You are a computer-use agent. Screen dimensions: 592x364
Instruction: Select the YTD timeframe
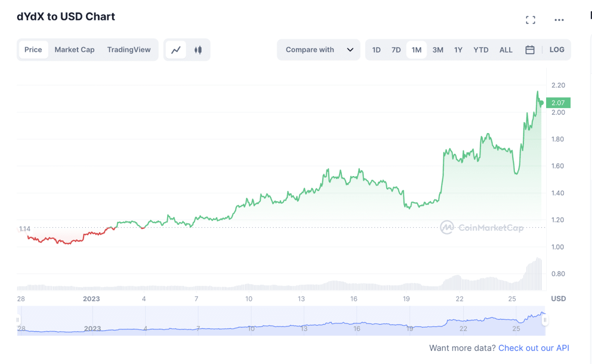click(481, 49)
